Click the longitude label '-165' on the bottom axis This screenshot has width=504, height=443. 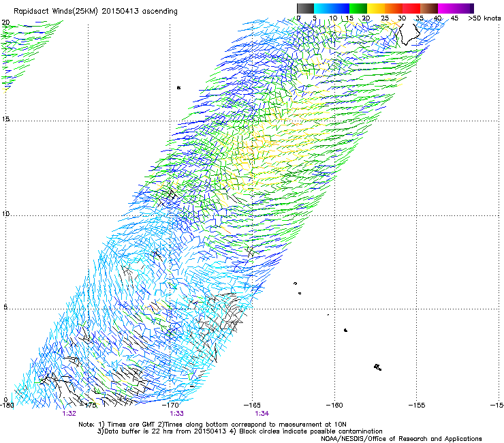click(252, 405)
